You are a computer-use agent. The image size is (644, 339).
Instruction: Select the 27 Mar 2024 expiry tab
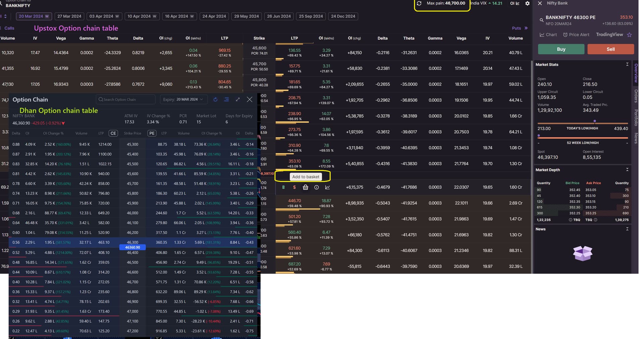tap(69, 16)
